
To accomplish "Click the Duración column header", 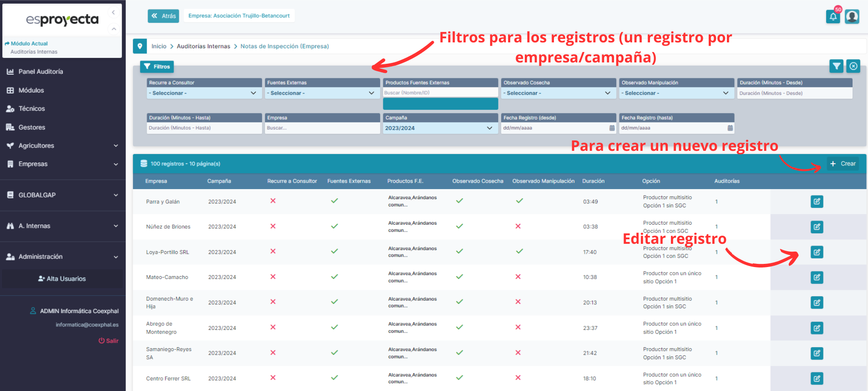I will click(x=594, y=181).
